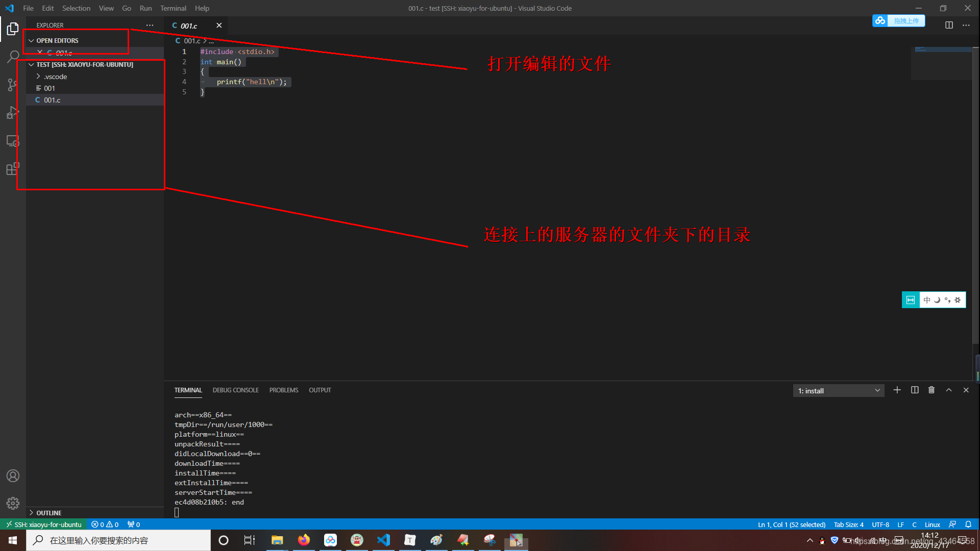Maximize the terminal panel size
980x551 pixels.
click(949, 390)
